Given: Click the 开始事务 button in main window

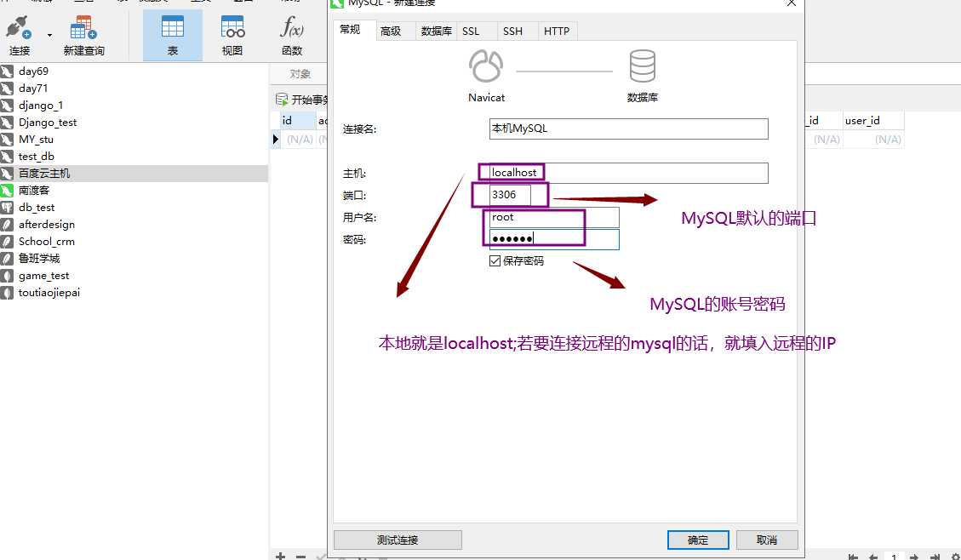Looking at the screenshot, I should coord(302,100).
